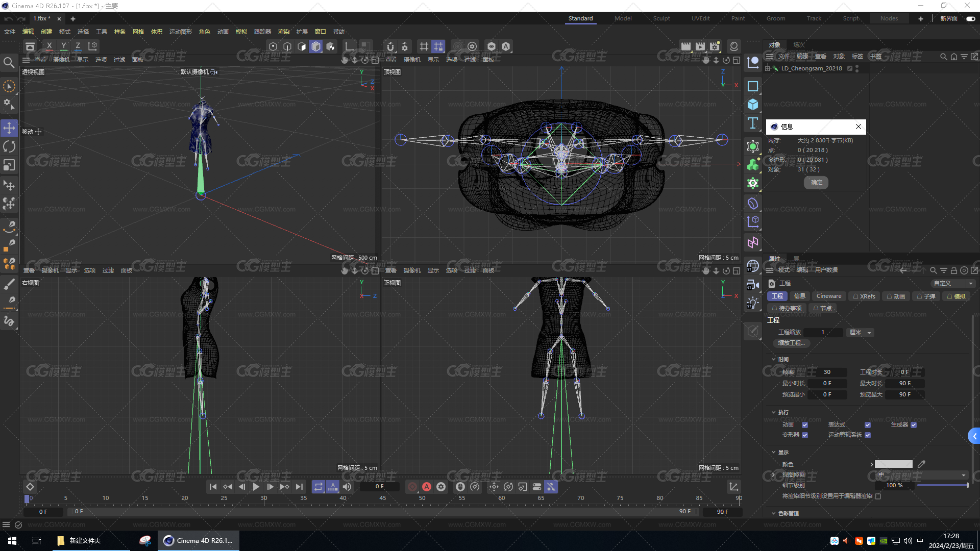980x551 pixels.
Task: Lock the X axis icon
Action: [x=49, y=46]
